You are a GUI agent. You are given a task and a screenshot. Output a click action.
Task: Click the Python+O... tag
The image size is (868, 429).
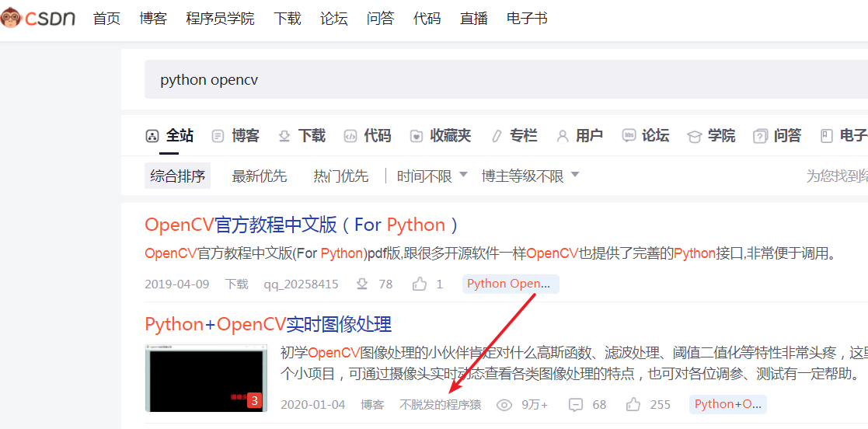(728, 404)
